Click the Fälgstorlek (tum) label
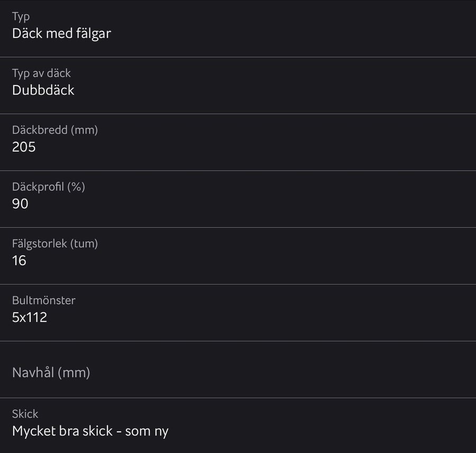 [55, 244]
